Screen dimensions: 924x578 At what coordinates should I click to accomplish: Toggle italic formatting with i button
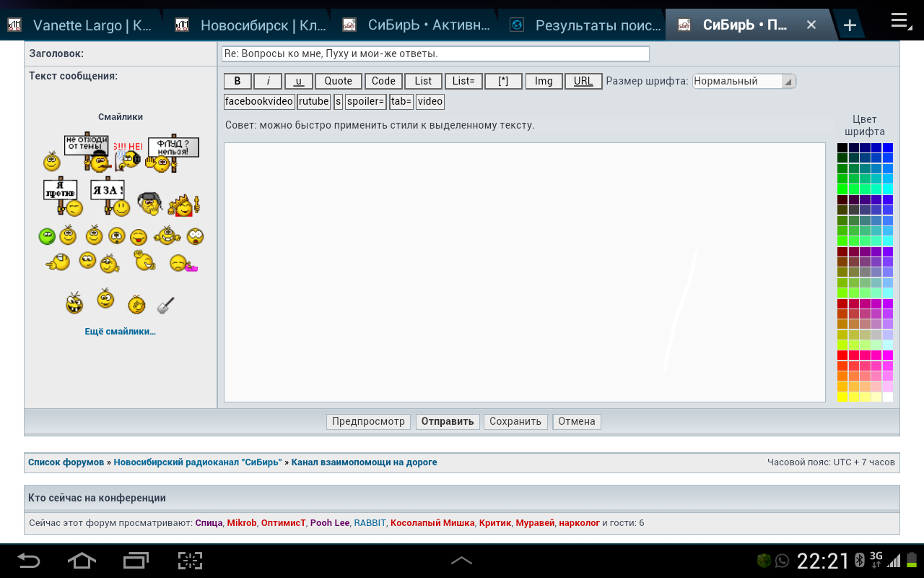(268, 81)
